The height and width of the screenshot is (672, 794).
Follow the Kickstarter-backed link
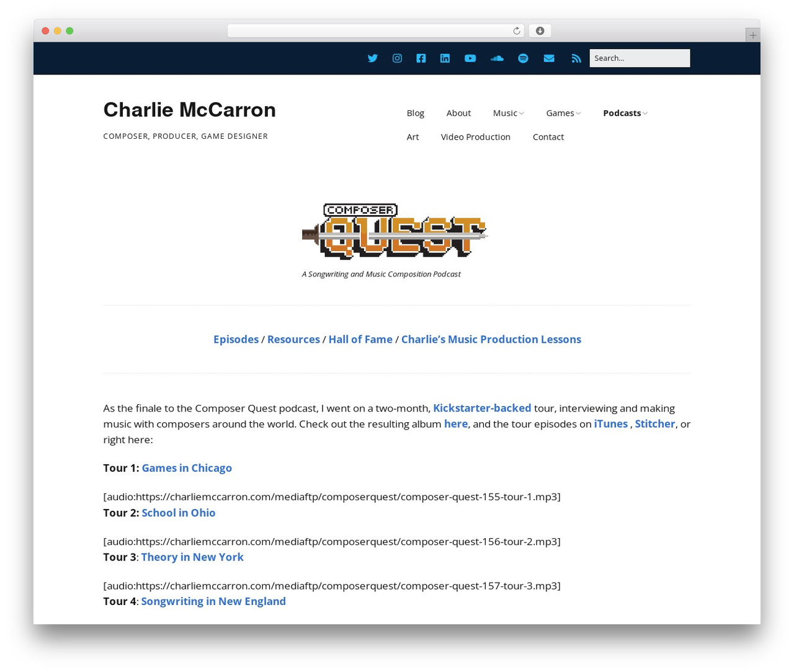[482, 408]
